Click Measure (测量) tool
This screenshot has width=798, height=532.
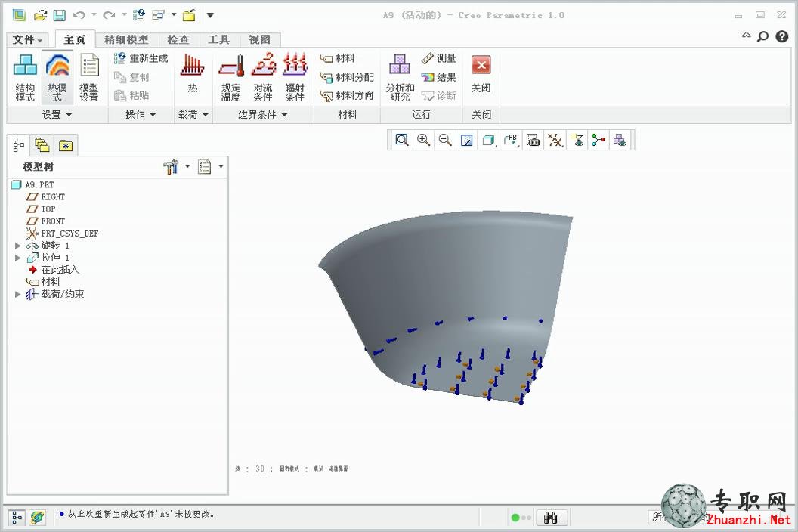[439, 58]
